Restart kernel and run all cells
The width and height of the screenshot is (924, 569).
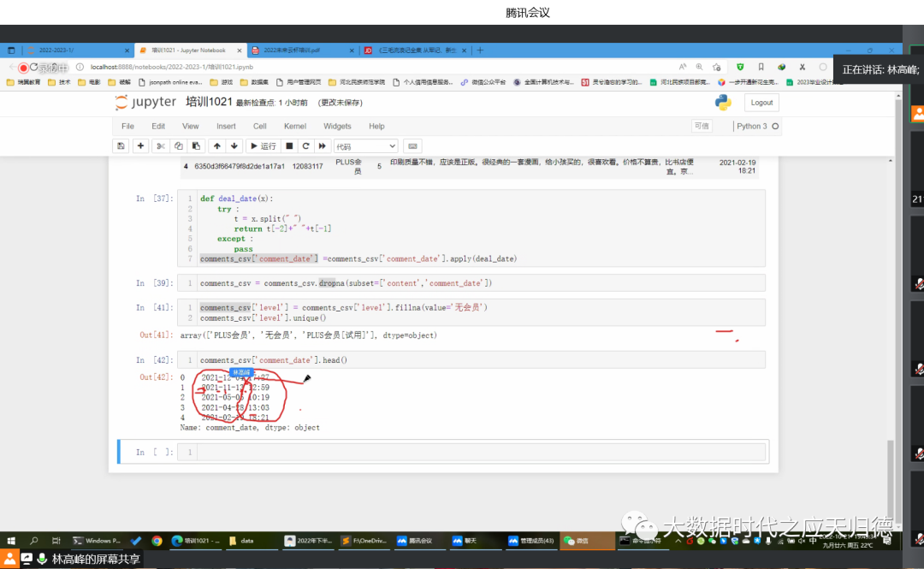(323, 146)
